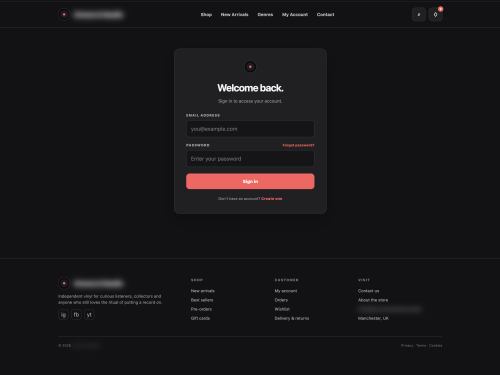Open footer link 'Delivery & returns'
This screenshot has width=500, height=375.
click(292, 318)
